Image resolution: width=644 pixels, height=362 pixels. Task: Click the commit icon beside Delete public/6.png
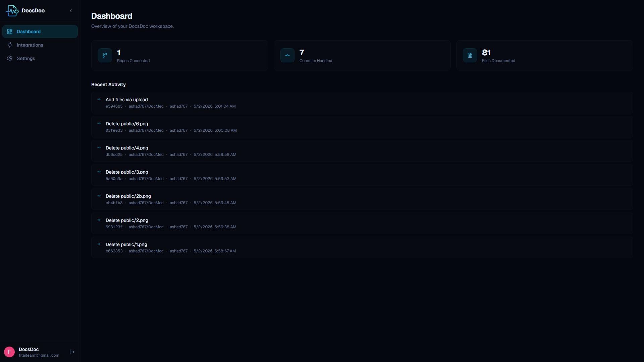tap(99, 123)
